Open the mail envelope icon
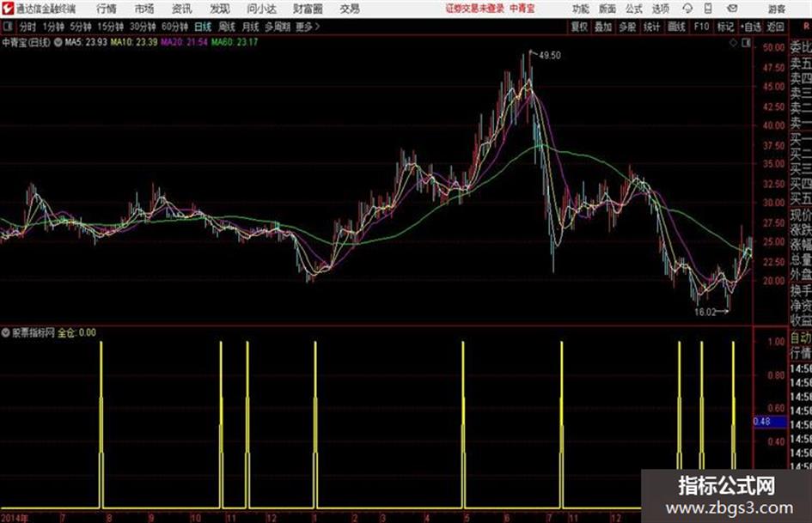Image resolution: width=812 pixels, height=523 pixels. [732, 9]
